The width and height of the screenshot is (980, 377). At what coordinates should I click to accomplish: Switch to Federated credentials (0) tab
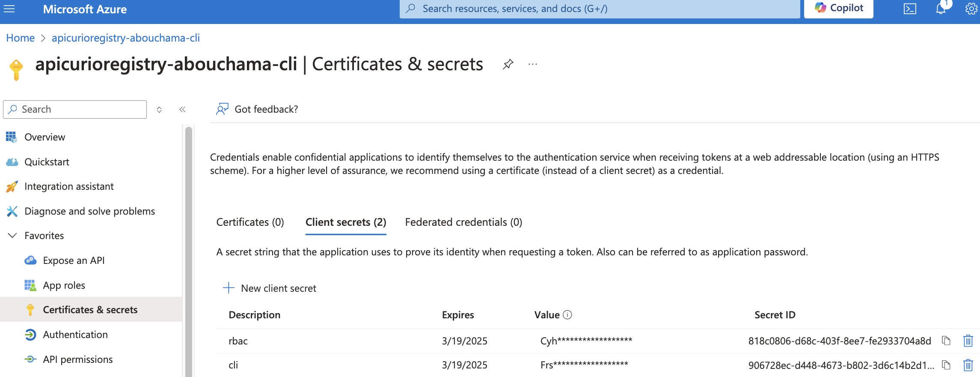[463, 222]
